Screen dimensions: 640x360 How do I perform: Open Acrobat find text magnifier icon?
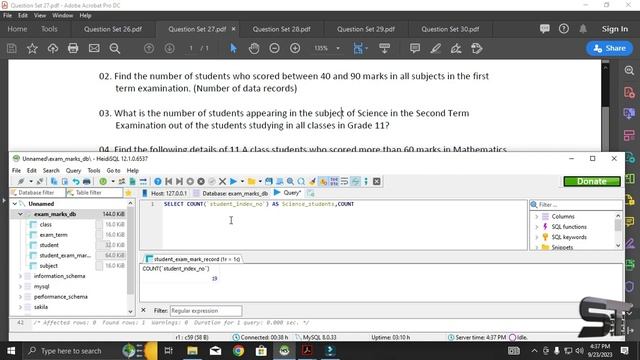115,49
